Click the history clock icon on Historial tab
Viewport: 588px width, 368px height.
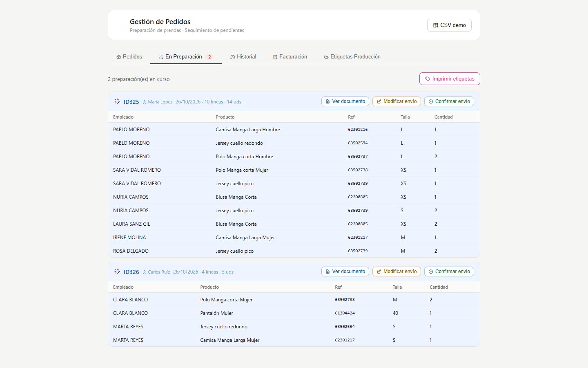(232, 57)
